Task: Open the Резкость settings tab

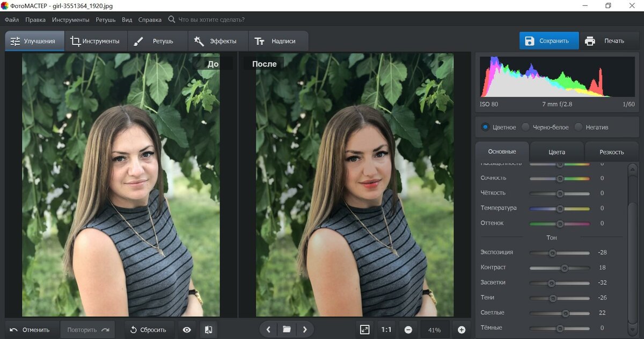Action: click(x=611, y=152)
